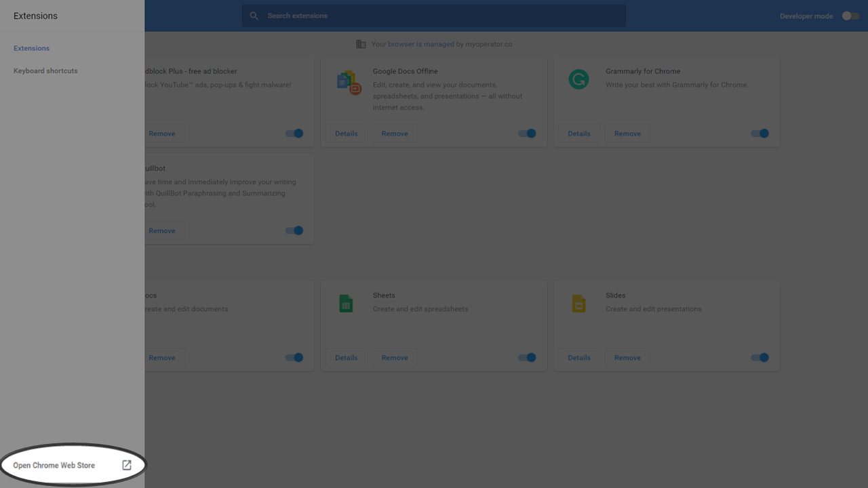Open Details for Grammarly for Chrome
Screen dimensions: 868x488
(x=578, y=134)
